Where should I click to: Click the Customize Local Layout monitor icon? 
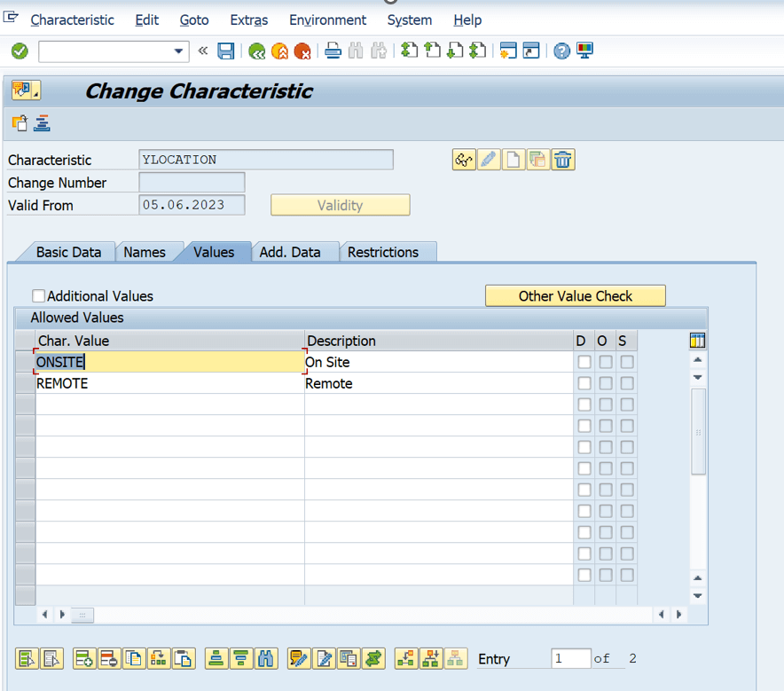pyautogui.click(x=584, y=51)
